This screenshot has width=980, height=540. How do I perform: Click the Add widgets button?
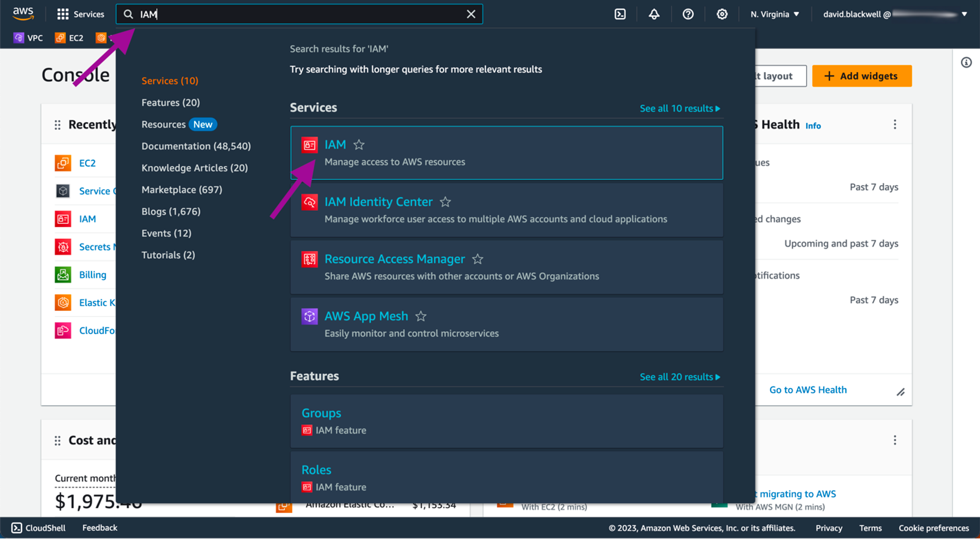[x=861, y=76]
